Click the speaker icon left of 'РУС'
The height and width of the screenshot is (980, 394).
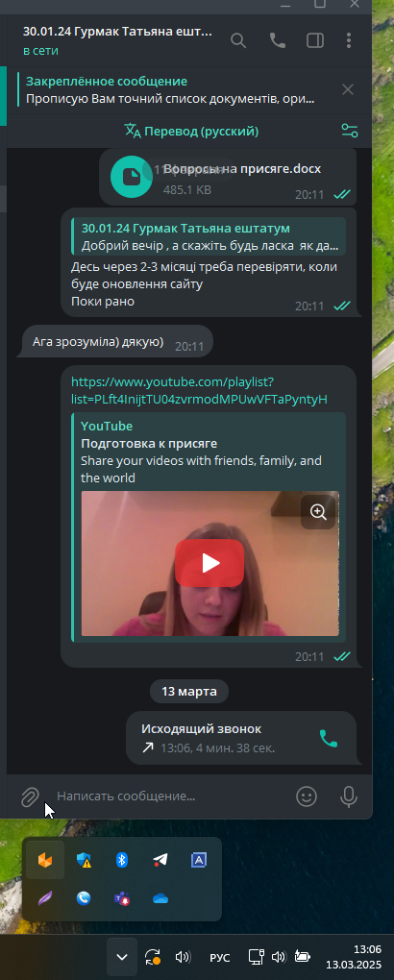pos(183,957)
